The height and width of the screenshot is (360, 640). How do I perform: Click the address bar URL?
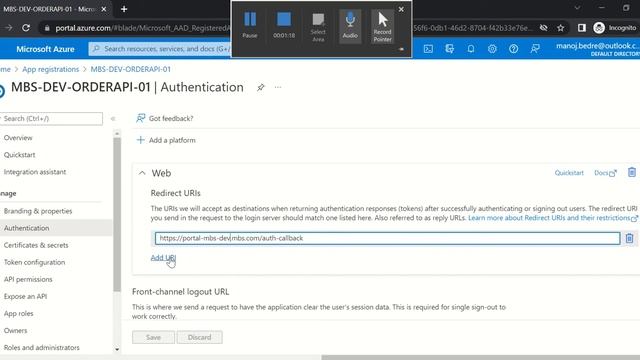(143, 28)
